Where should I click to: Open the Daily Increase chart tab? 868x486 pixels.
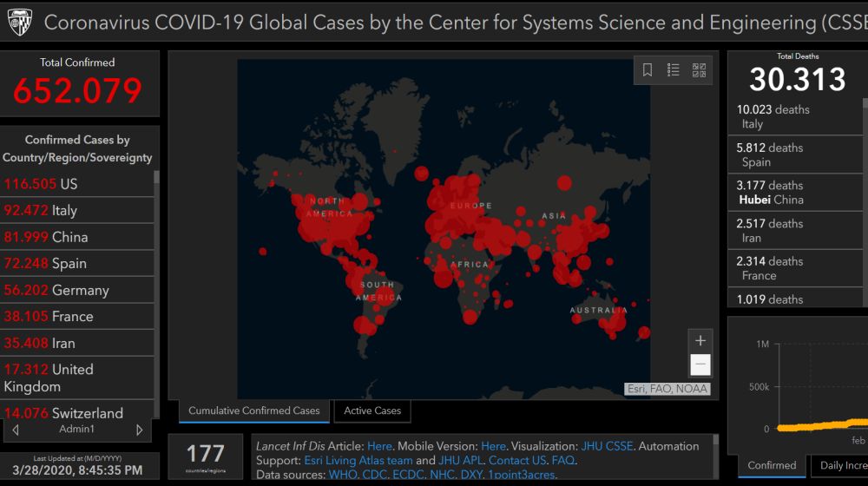[843, 465]
